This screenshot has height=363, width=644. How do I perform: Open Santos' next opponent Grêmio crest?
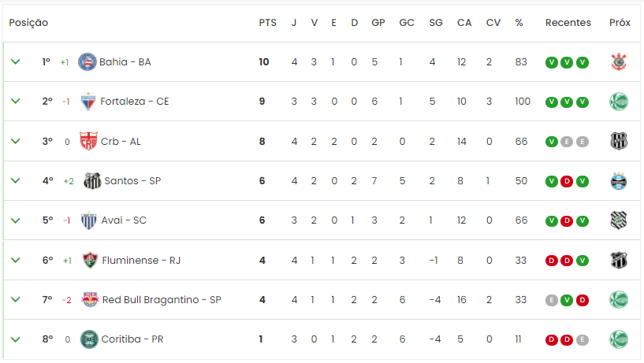619,181
